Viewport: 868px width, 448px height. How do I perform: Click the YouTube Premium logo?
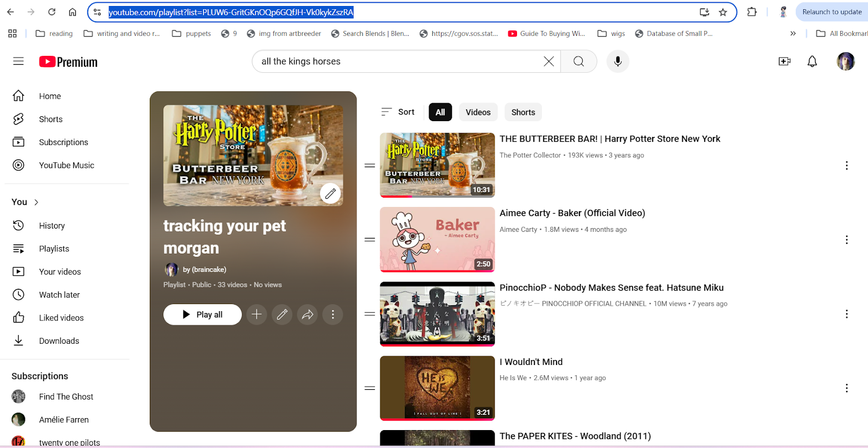68,62
